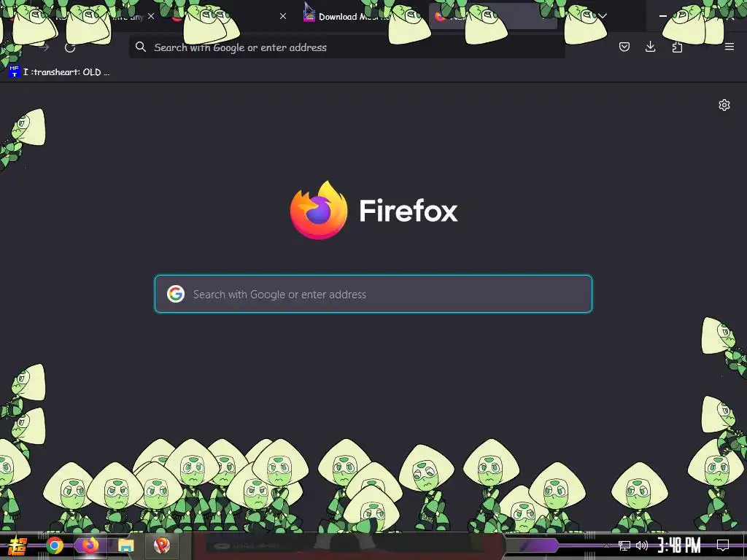747x560 pixels.
Task: Open the 'I :transheart: OLD ...' bookmark
Action: (59, 72)
